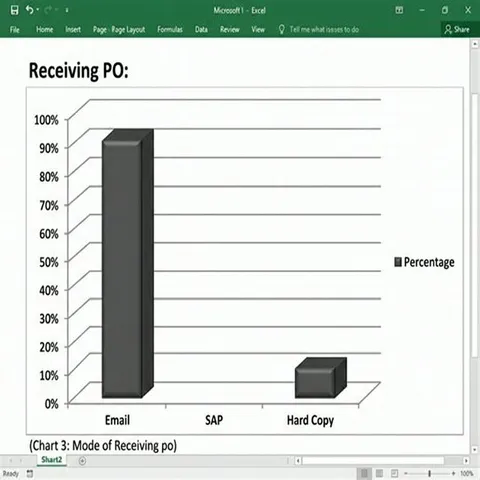The height and width of the screenshot is (480, 480).
Task: Switch to Page Layout view icon
Action: tap(379, 473)
